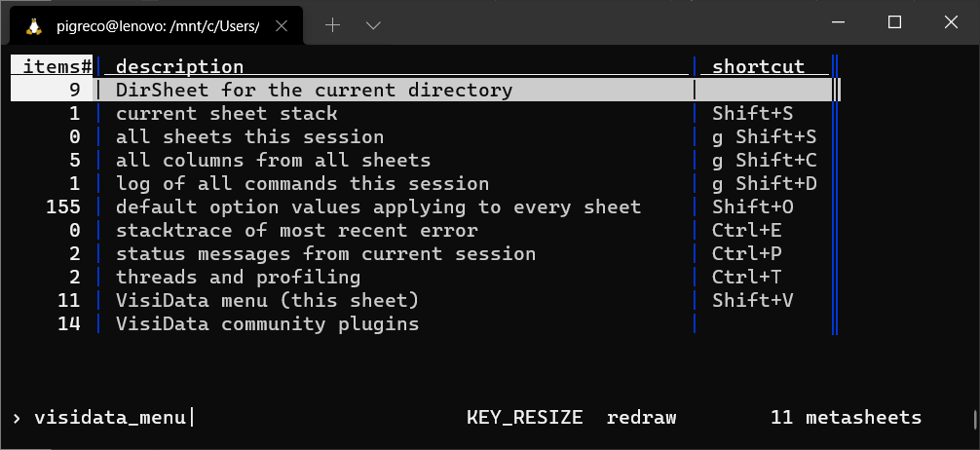Image resolution: width=980 pixels, height=450 pixels.
Task: Click the description column header
Action: [179, 67]
